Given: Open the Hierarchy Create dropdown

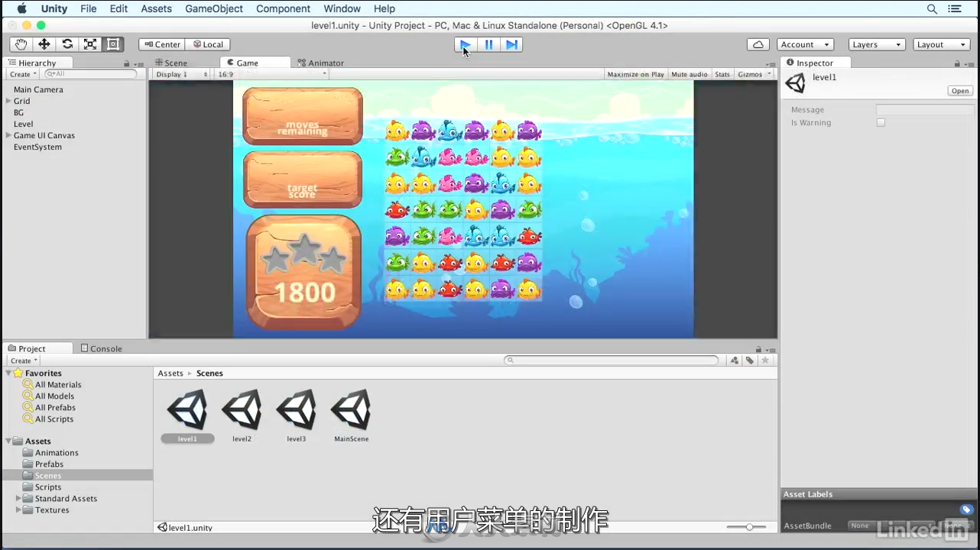Looking at the screenshot, I should 23,74.
